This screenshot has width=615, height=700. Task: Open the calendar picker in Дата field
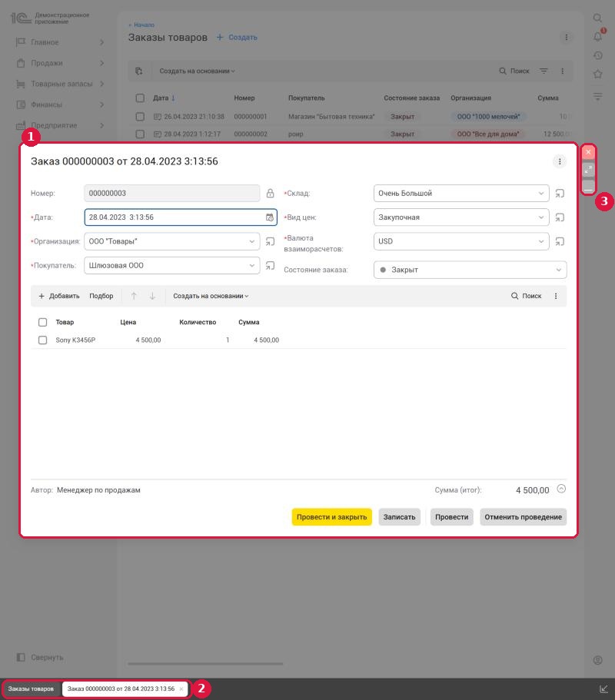click(x=270, y=217)
